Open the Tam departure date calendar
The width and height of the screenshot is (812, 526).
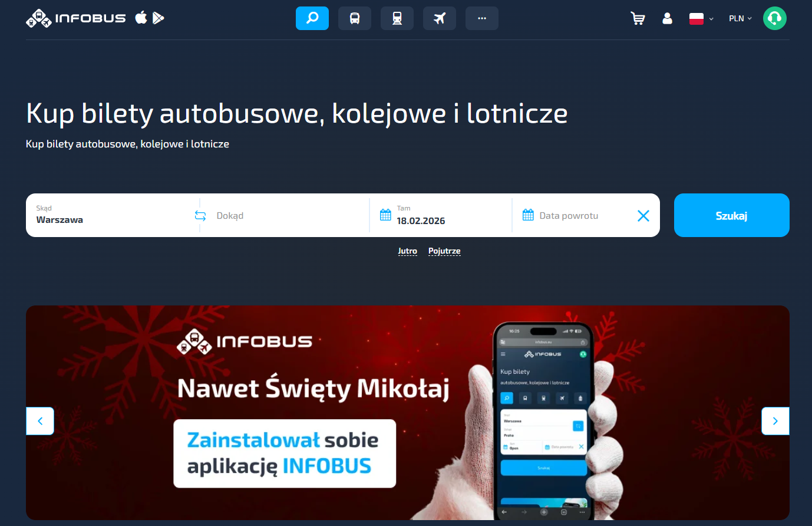[x=441, y=216]
